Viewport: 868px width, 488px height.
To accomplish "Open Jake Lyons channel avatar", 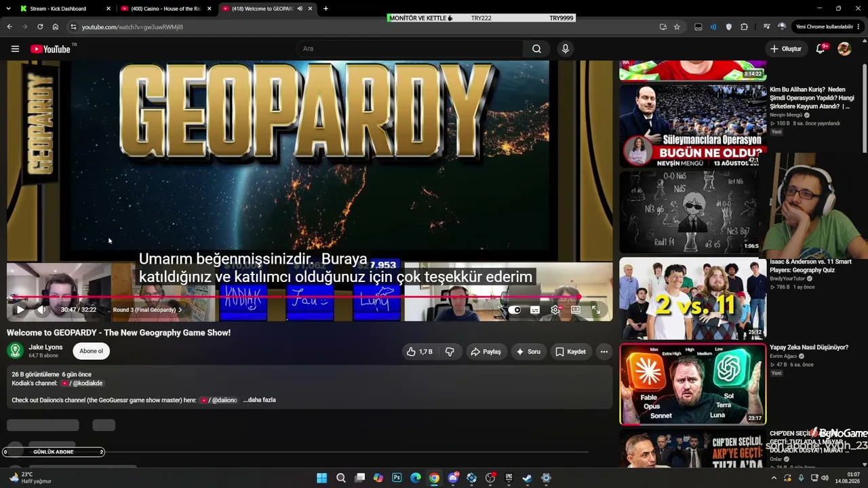I will click(x=15, y=351).
